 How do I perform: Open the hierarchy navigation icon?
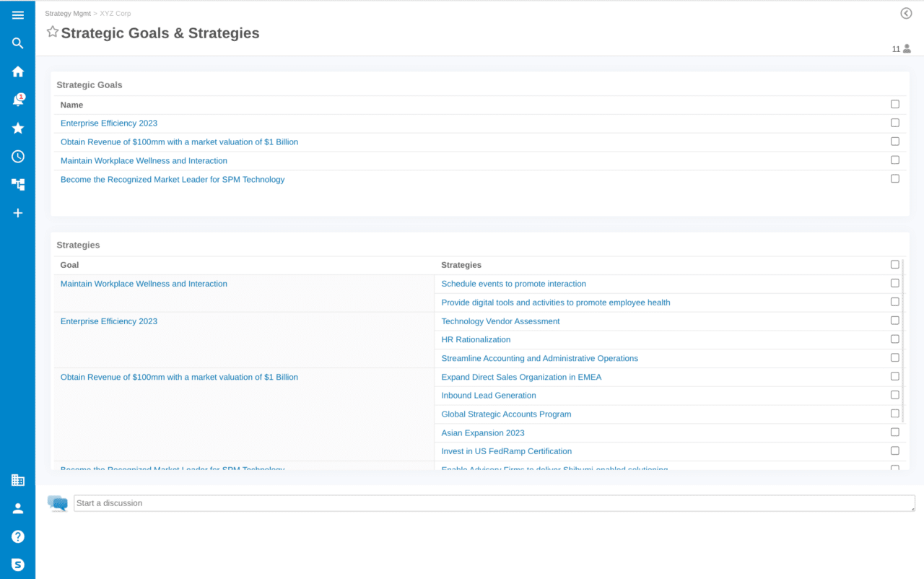[x=17, y=184]
